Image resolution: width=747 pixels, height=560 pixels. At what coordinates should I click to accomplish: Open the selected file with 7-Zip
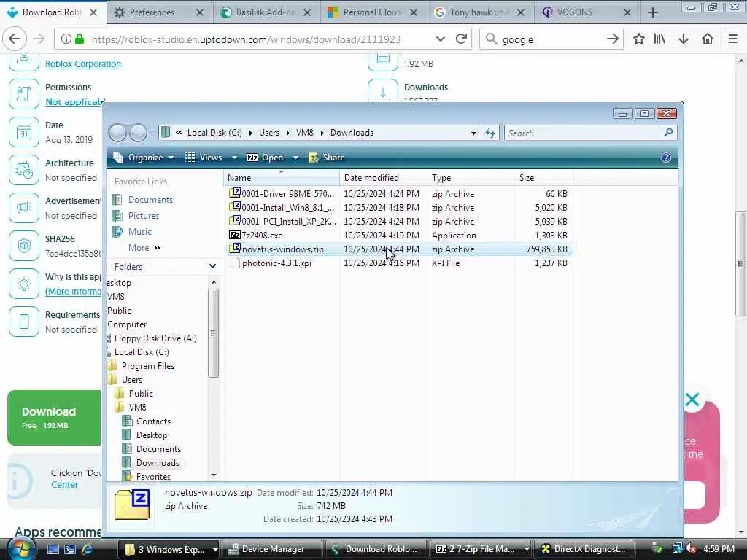tap(266, 157)
